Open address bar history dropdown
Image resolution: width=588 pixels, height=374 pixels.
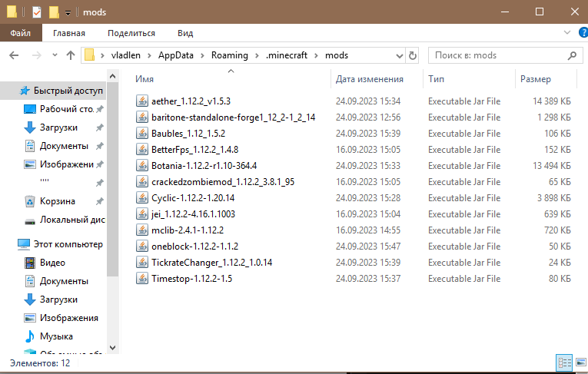[x=400, y=56]
